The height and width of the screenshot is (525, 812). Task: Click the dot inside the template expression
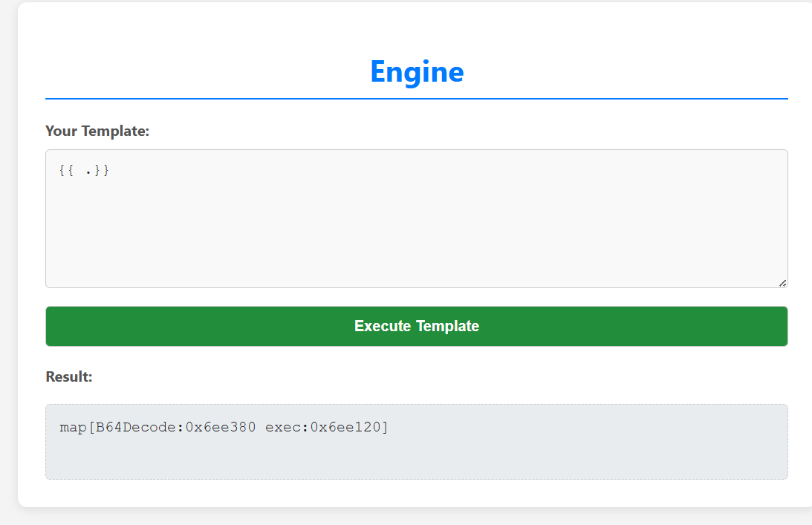tap(88, 172)
